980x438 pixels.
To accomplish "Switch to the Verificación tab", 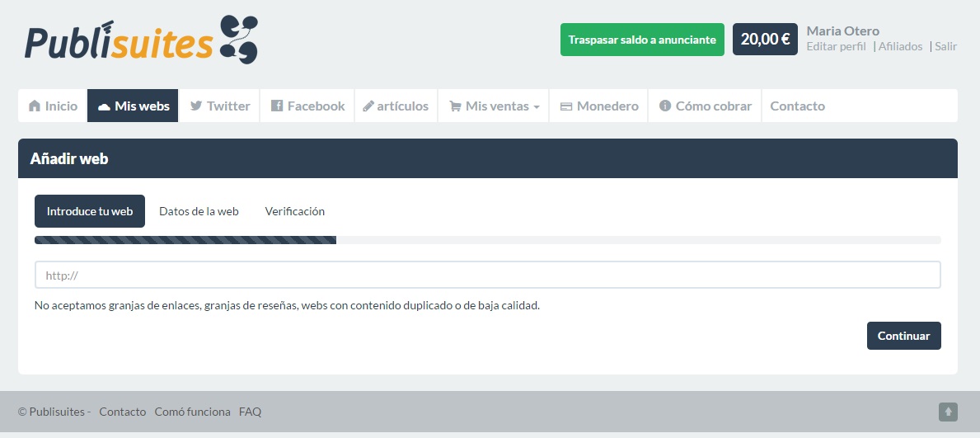I will 294,211.
